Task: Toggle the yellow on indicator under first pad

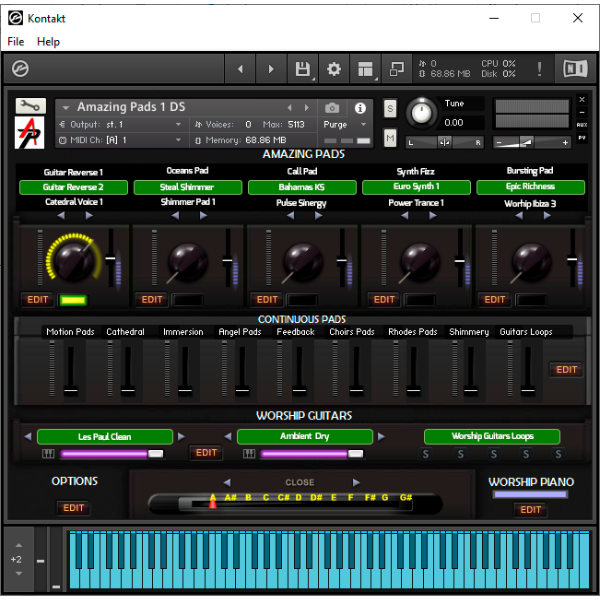Action: click(x=73, y=300)
